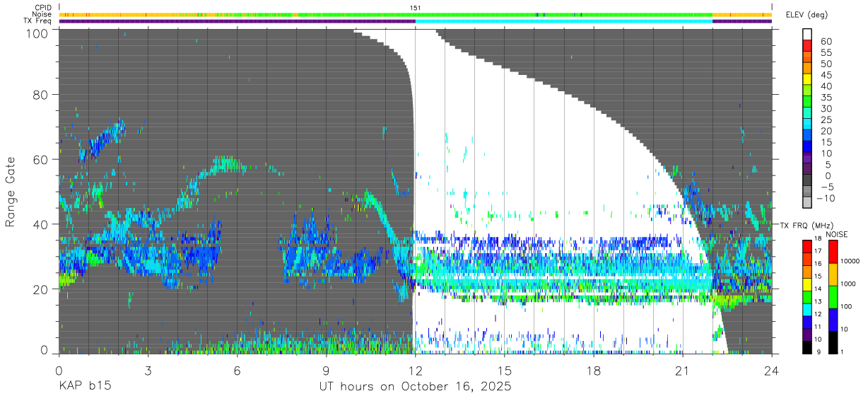Click the cyan portion of TX Freq strip
This screenshot has height=401, width=868.
pos(563,21)
